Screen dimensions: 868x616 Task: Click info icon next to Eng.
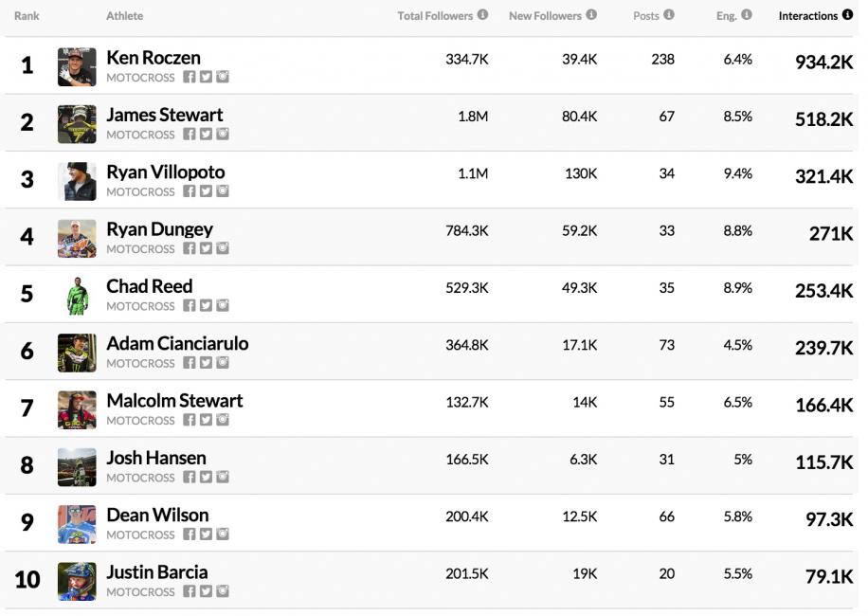pyautogui.click(x=747, y=15)
